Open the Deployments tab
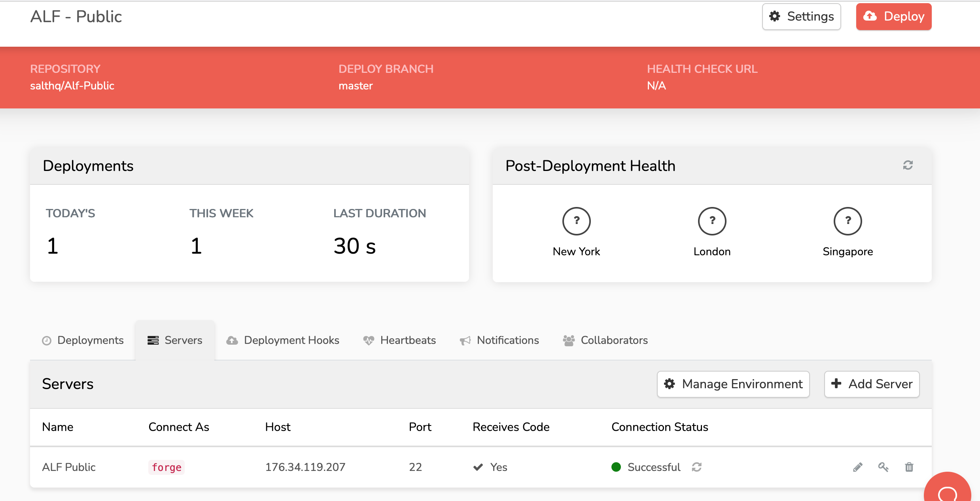The width and height of the screenshot is (980, 501). [x=83, y=340]
